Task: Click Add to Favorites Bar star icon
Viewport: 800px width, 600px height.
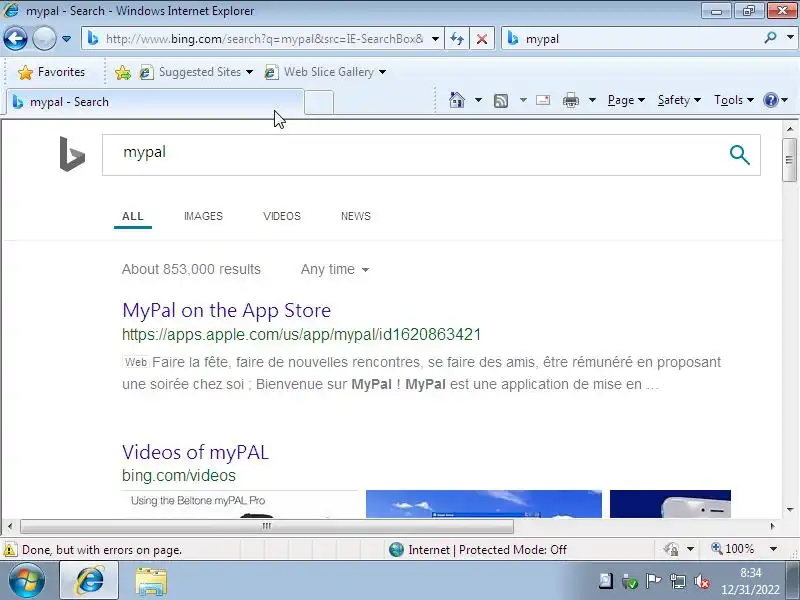Action: [122, 72]
